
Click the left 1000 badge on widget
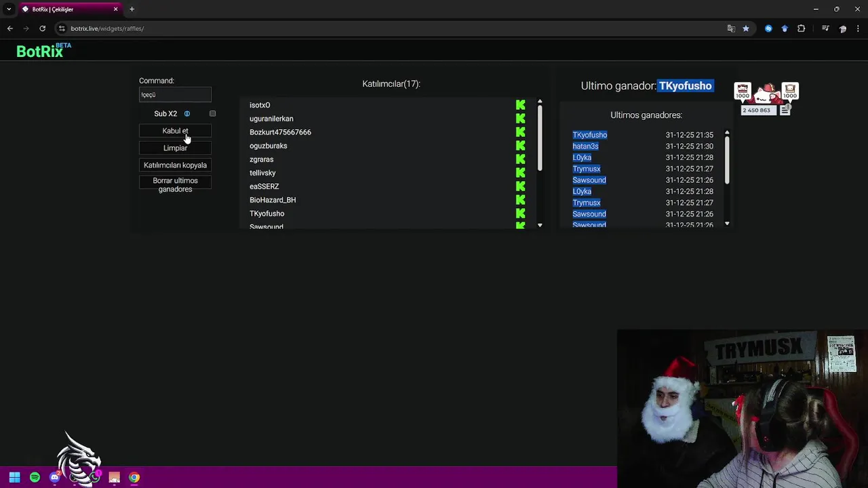click(743, 91)
